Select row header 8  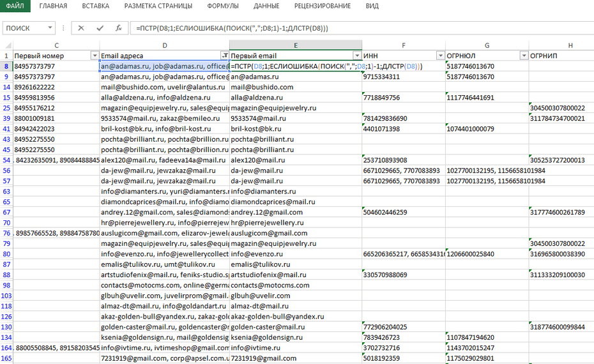(x=6, y=66)
